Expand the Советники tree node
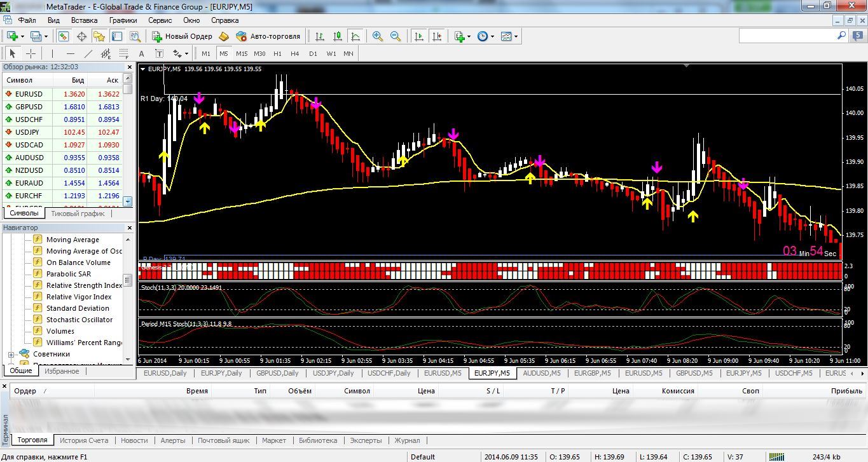This screenshot has width=868, height=462. click(x=11, y=354)
